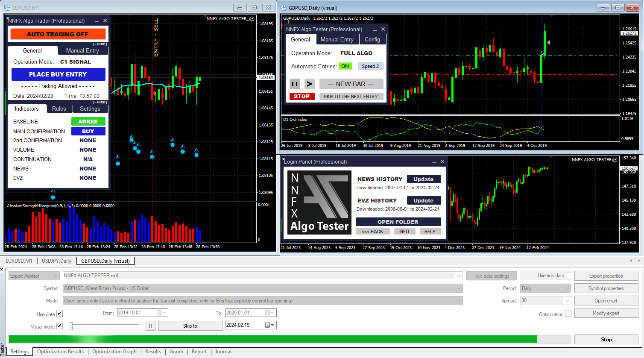
Task: Toggle the Visual mode checkbox
Action: (x=59, y=326)
